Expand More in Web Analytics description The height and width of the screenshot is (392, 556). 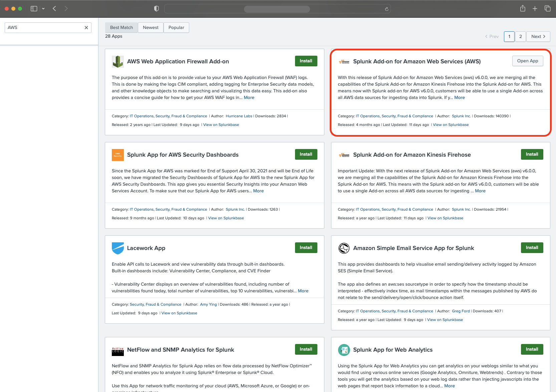coord(450,386)
